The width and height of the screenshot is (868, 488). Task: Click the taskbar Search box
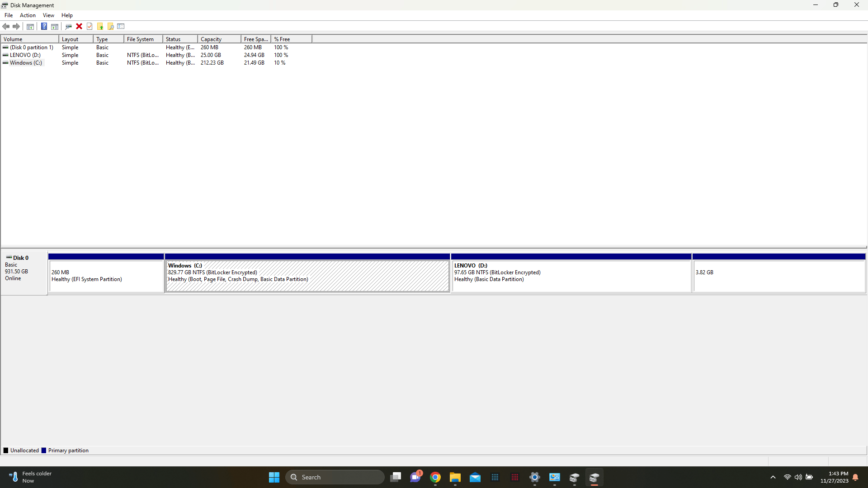tap(335, 477)
